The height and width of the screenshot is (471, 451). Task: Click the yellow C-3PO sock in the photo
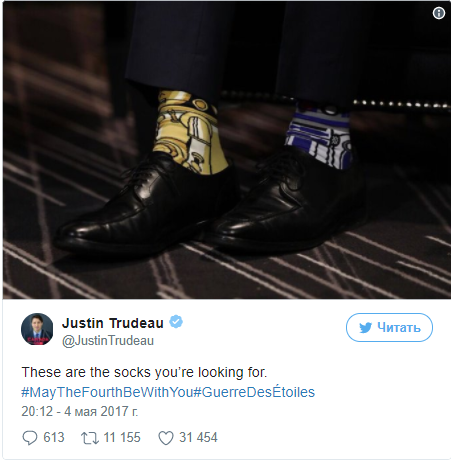pos(187,133)
